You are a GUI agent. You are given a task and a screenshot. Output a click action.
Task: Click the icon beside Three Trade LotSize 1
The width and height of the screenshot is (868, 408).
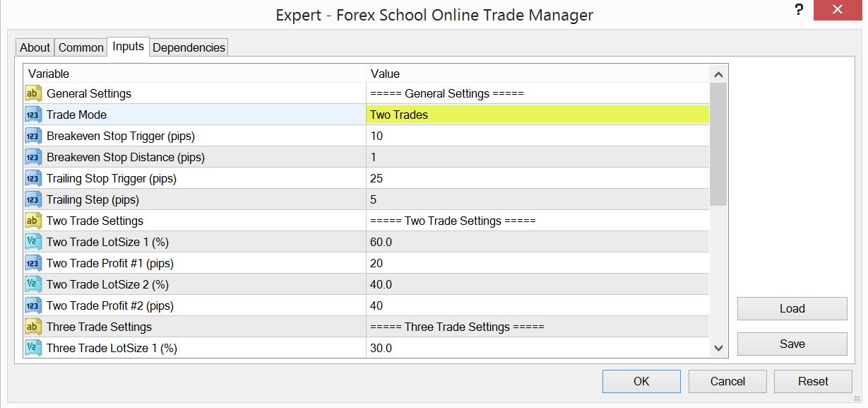[x=33, y=348]
